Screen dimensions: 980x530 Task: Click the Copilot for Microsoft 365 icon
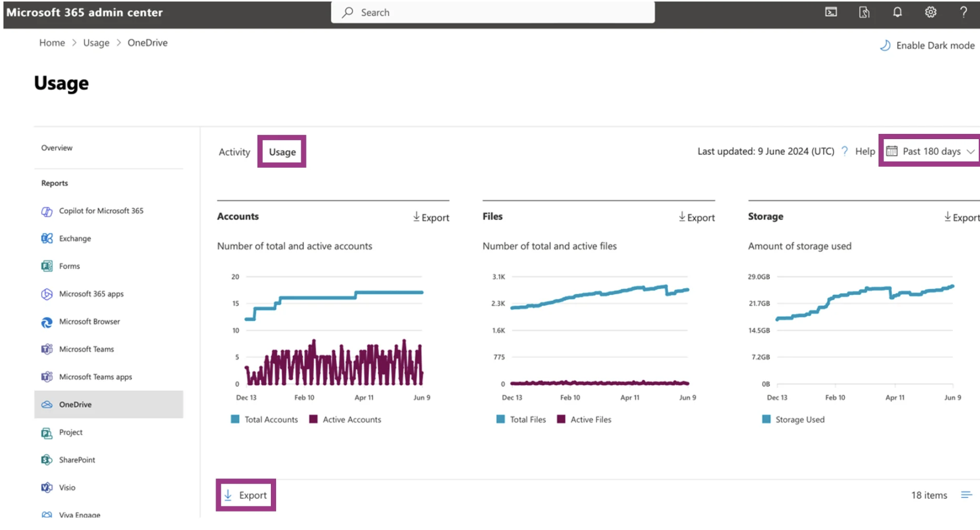click(x=47, y=211)
